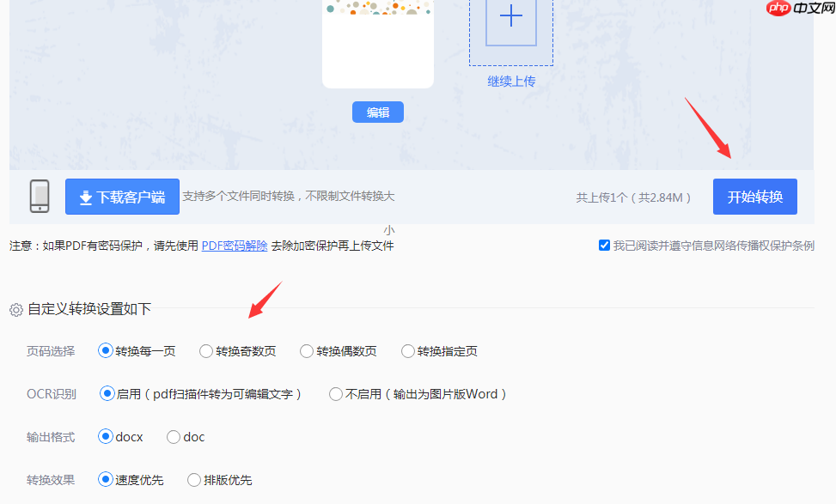Image resolution: width=836 pixels, height=504 pixels.
Task: Click the 下载客户端 button
Action: point(121,197)
